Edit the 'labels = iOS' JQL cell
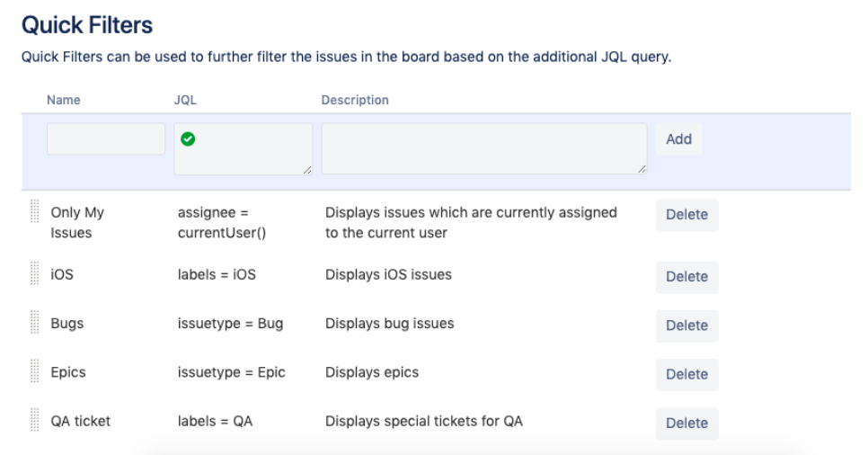 [217, 274]
